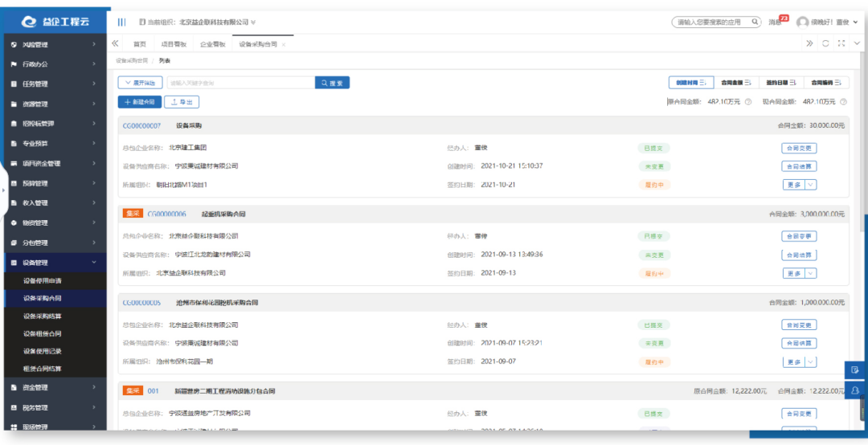Click the magnifier icon in app search box
868x445 pixels.
click(x=755, y=22)
